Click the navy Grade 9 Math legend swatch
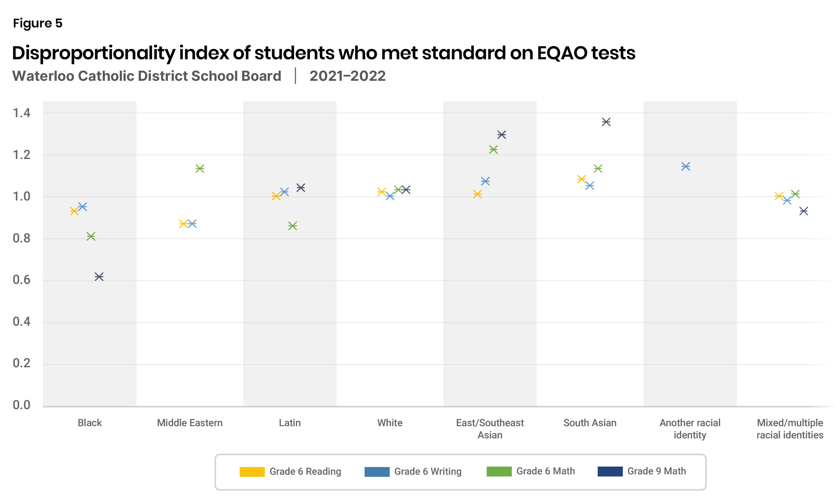835x504 pixels. [610, 471]
